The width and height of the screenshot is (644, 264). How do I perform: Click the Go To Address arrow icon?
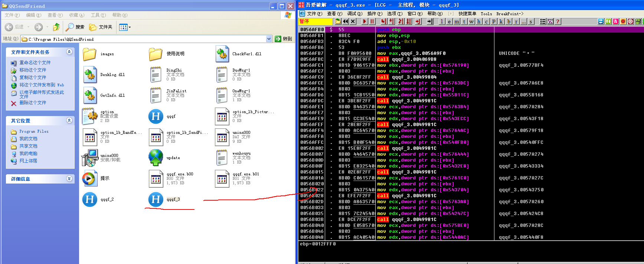430,22
